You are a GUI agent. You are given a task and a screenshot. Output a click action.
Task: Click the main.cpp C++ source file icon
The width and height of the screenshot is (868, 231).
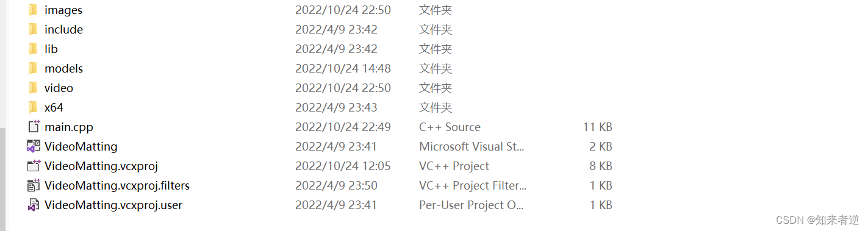(34, 127)
